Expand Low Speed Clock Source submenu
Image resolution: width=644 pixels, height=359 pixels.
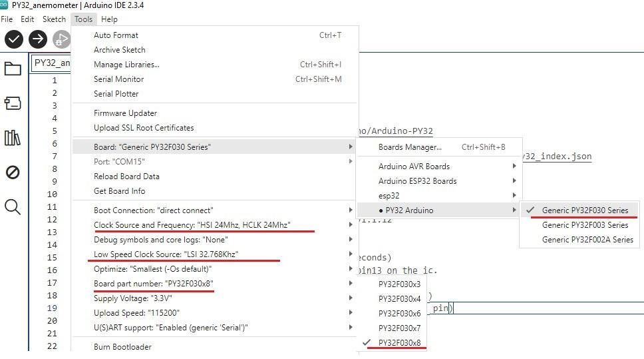coord(215,254)
